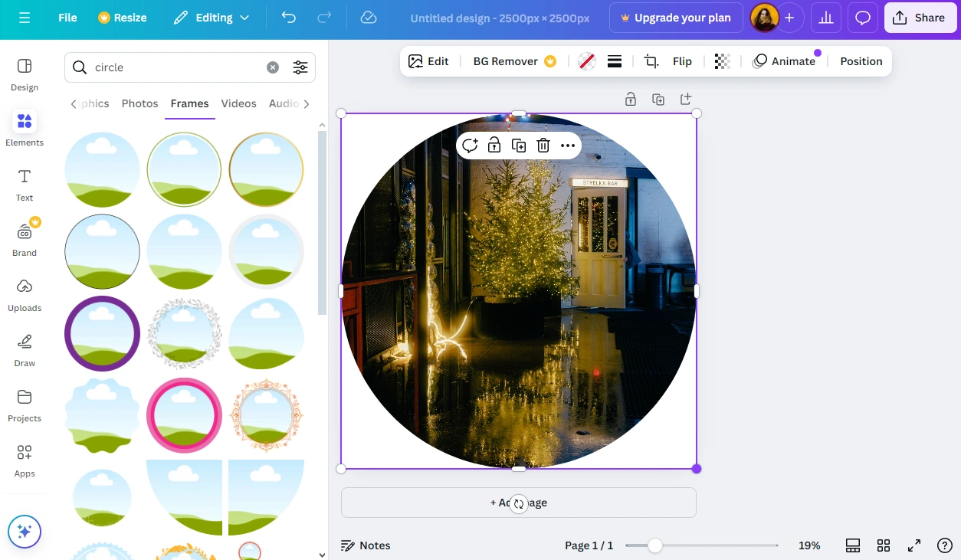The height and width of the screenshot is (560, 961).
Task: Expand the Editing mode dropdown
Action: click(x=212, y=18)
